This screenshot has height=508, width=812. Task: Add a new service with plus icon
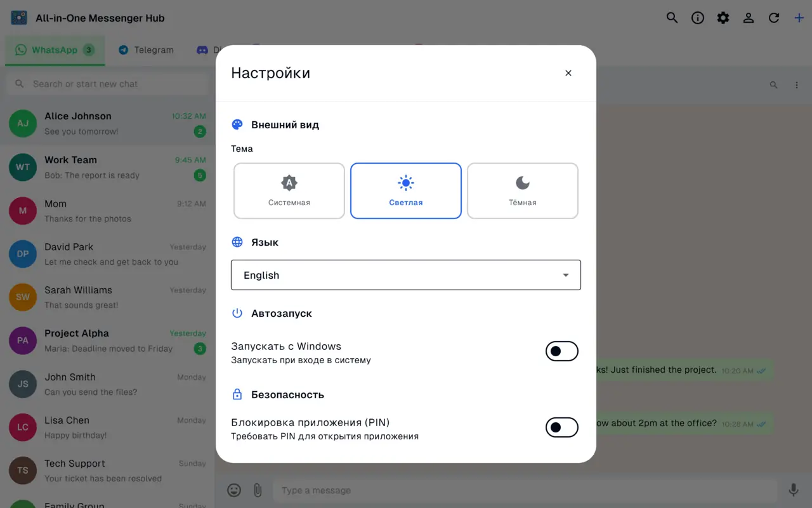coord(799,18)
